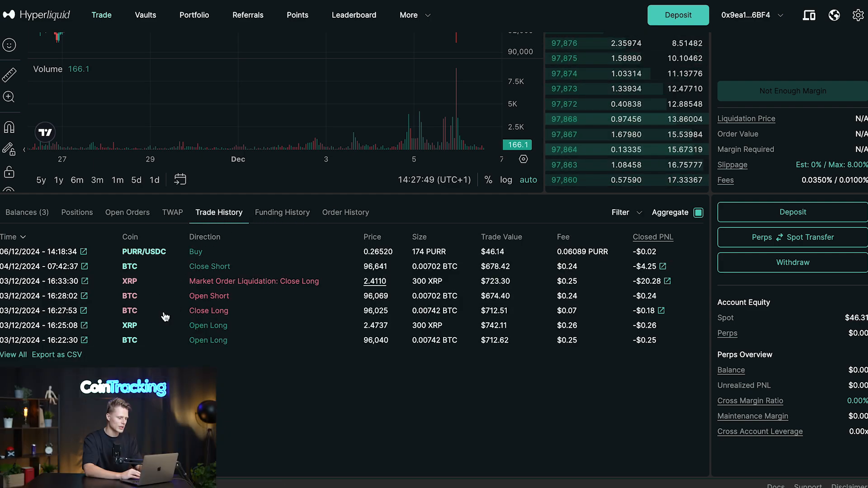Sort by the Time column header
Viewport: 868px width, 488px height.
tap(13, 237)
